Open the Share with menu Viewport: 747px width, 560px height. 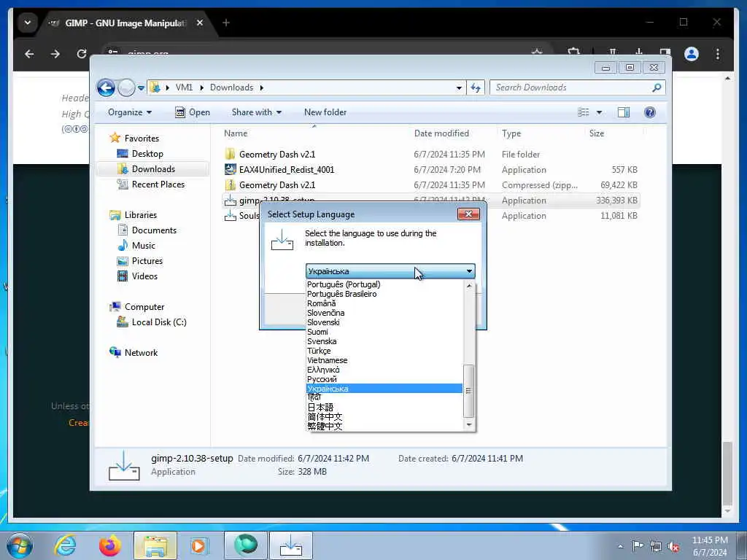[256, 112]
